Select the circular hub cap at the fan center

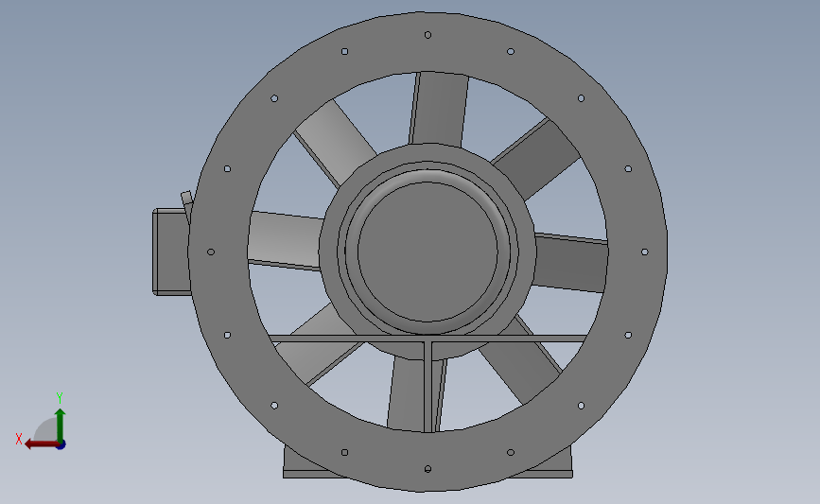427,252
